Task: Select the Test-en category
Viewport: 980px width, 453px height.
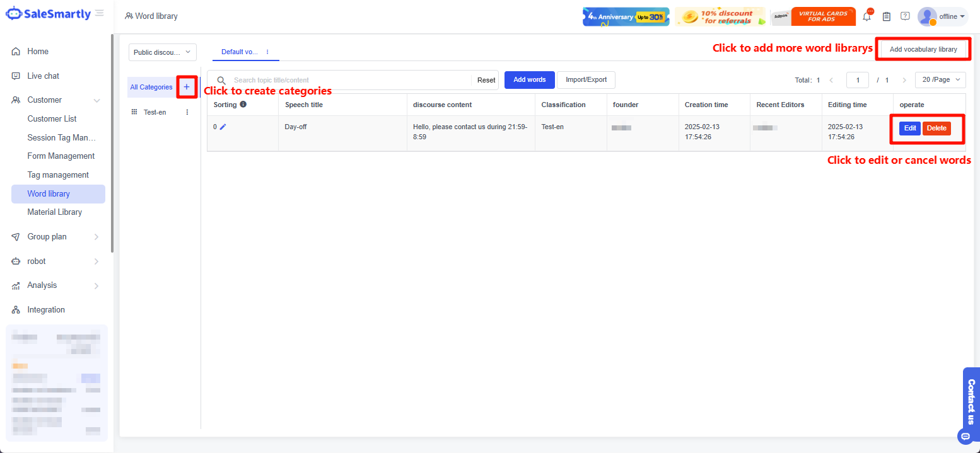Action: pos(155,112)
